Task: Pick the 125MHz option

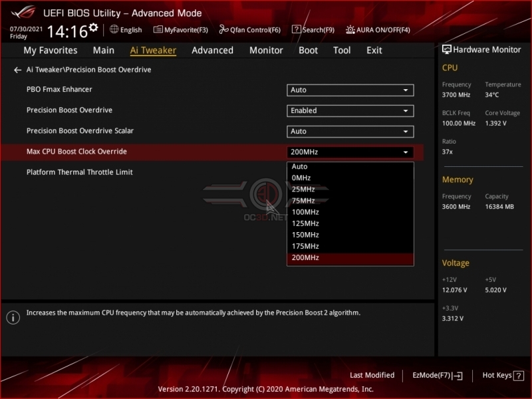Action: pos(350,223)
